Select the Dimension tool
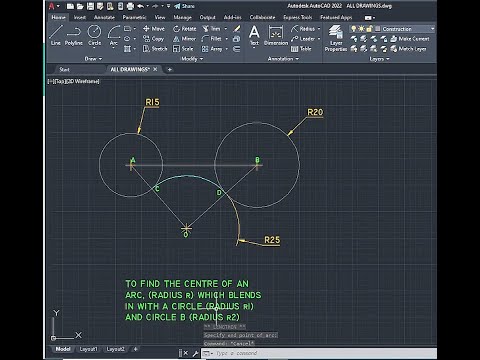 (x=276, y=35)
